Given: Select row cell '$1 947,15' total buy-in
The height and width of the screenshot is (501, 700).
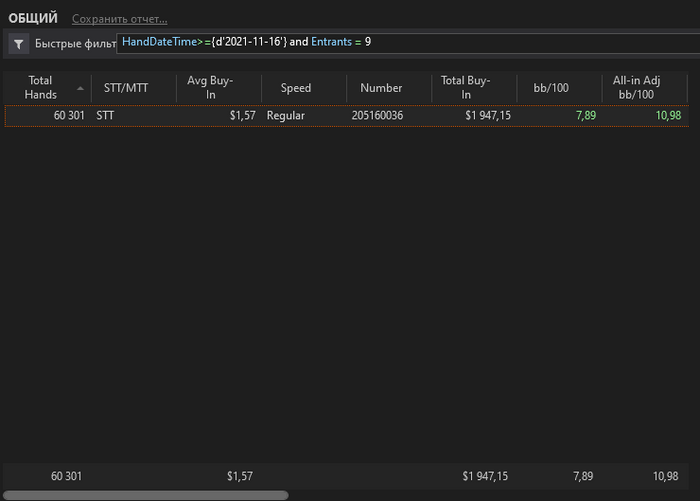Looking at the screenshot, I should click(x=488, y=116).
